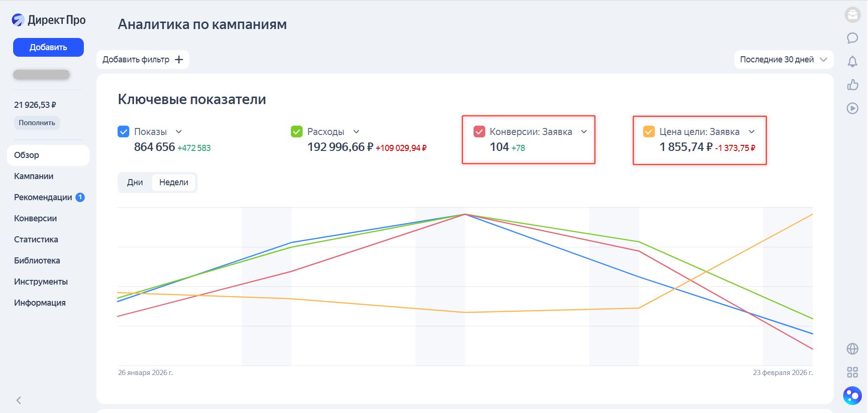The width and height of the screenshot is (868, 413).
Task: Disable the Конверсии: Заявка checkbox
Action: 479,132
